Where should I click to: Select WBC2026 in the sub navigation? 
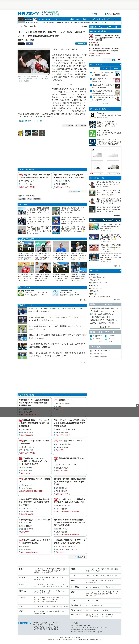pos(34,23)
